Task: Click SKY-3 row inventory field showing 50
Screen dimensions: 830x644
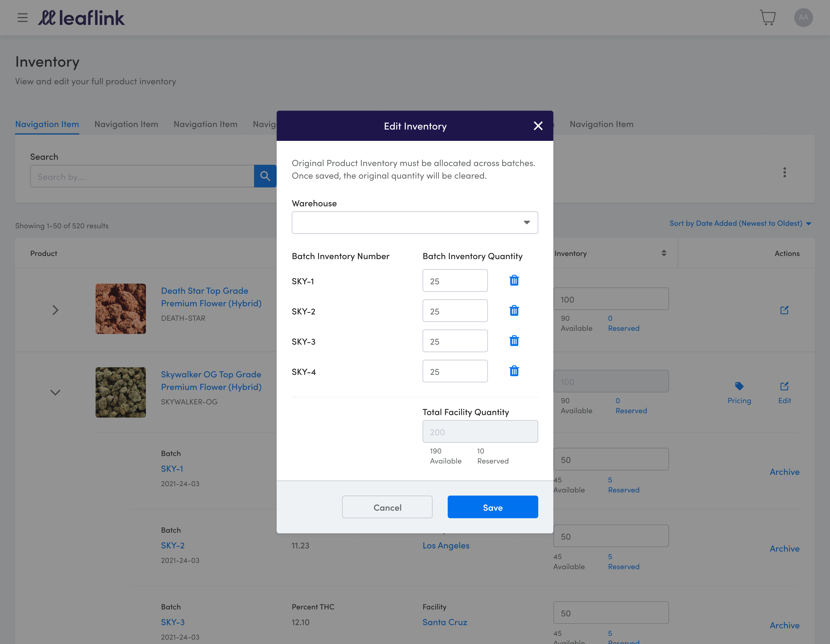Action: pyautogui.click(x=611, y=613)
